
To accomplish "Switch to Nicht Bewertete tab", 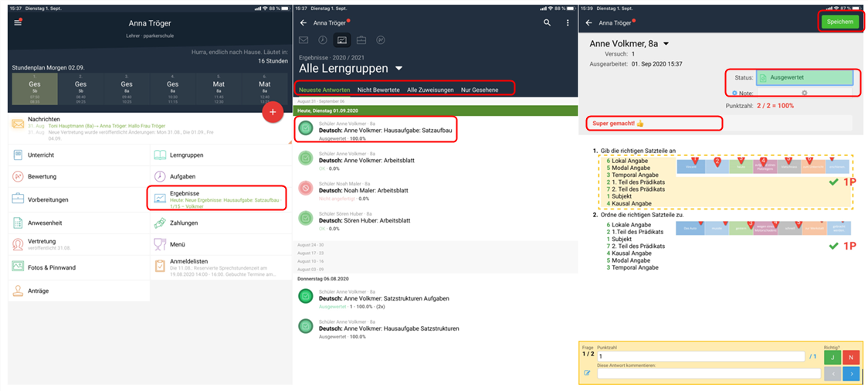I will (x=378, y=90).
